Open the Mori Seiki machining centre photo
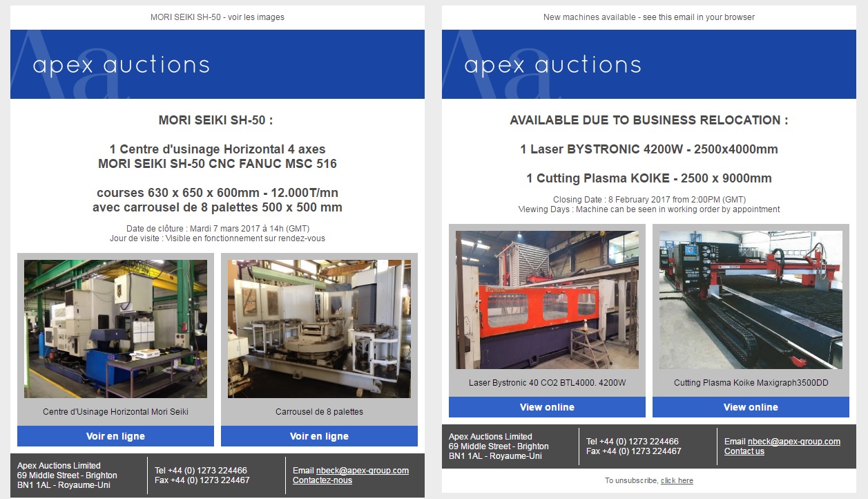The width and height of the screenshot is (868, 499). 115,329
